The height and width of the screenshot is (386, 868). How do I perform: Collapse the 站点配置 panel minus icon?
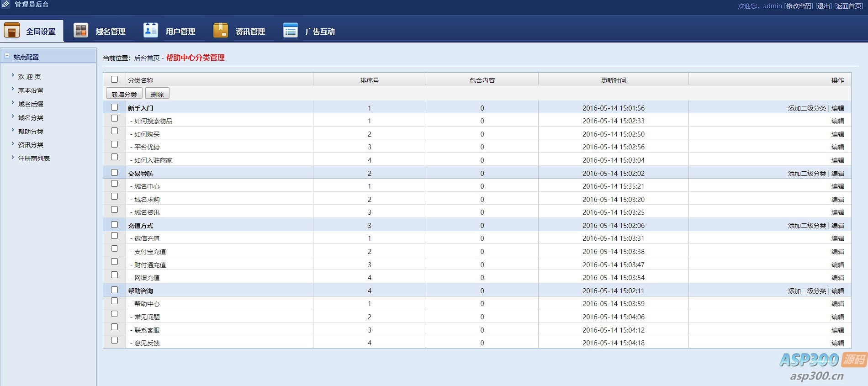tap(7, 56)
